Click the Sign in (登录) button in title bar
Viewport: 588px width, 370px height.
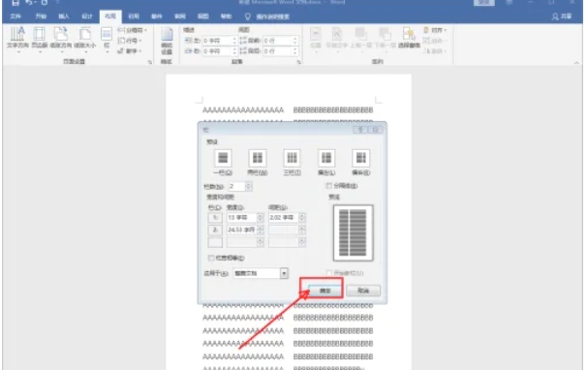point(483,3)
